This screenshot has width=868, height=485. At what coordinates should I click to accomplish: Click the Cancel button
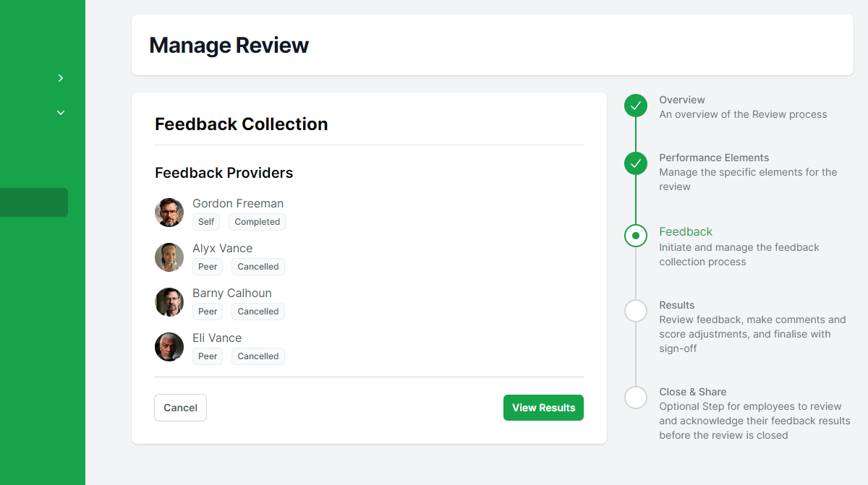click(x=180, y=408)
